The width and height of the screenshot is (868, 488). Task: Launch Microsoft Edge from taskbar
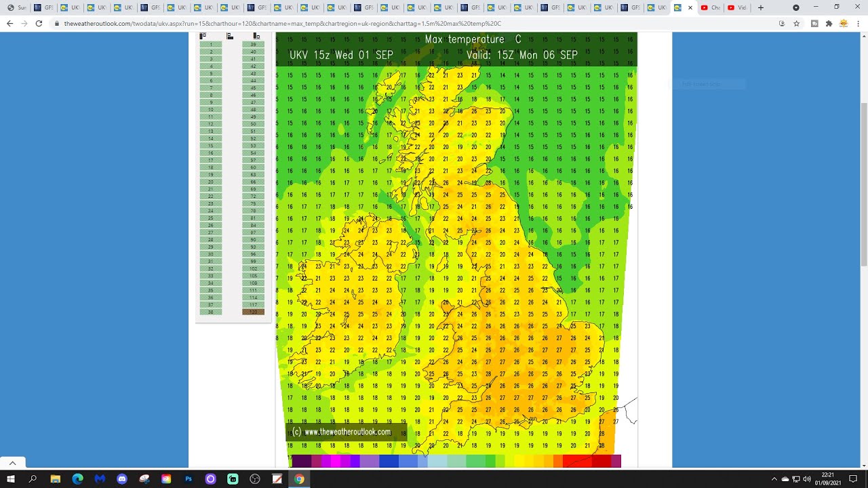tap(77, 479)
